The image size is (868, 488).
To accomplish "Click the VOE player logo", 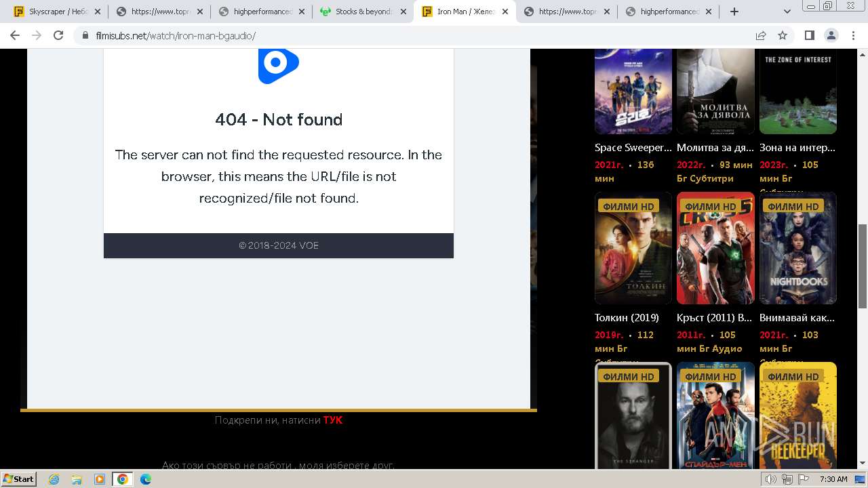I will tap(278, 66).
